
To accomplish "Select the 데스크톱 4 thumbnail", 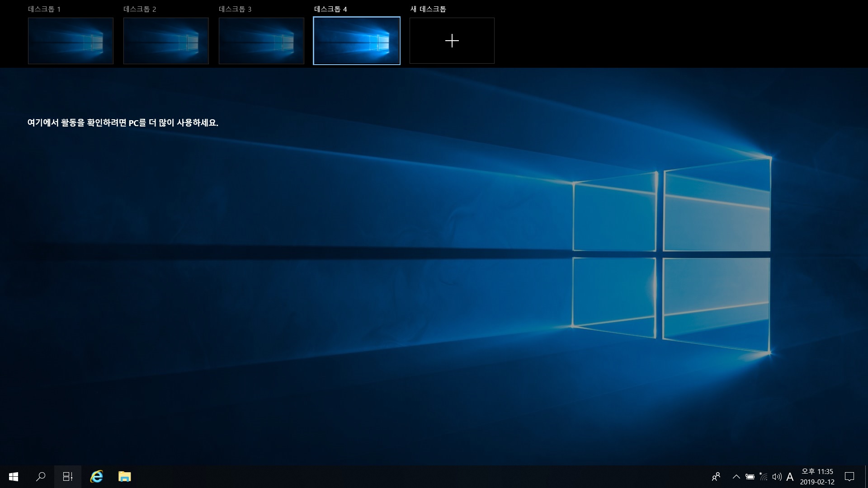I will (x=357, y=41).
